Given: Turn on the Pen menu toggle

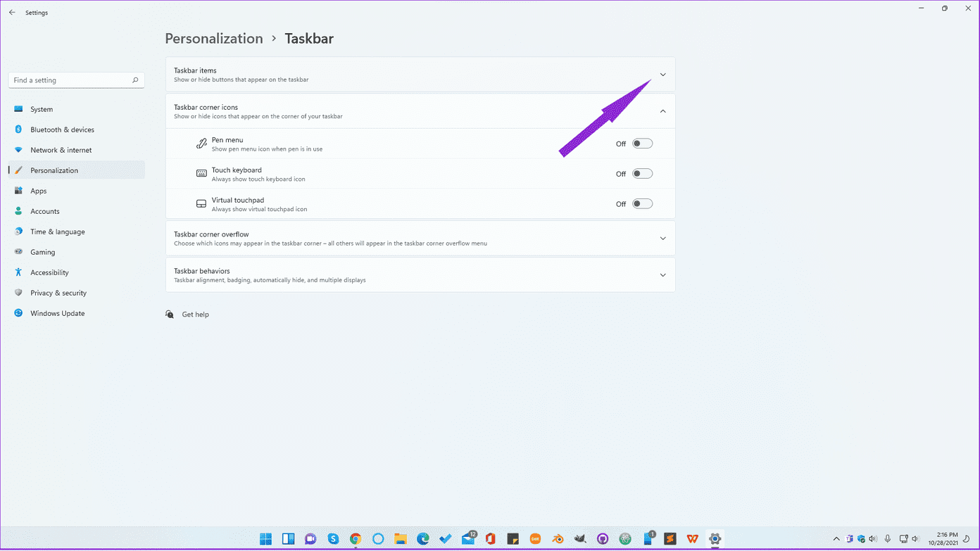Looking at the screenshot, I should (642, 144).
